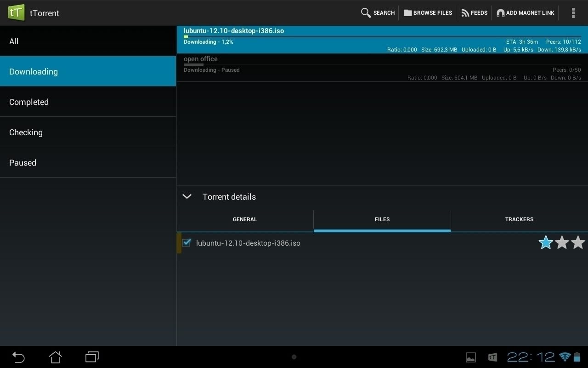Click the Size: 692,3 MB value
The image size is (588, 368).
[x=439, y=50]
